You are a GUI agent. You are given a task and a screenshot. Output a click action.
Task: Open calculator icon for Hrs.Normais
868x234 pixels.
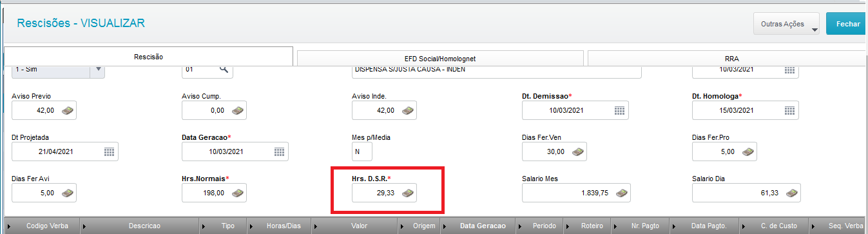point(238,192)
